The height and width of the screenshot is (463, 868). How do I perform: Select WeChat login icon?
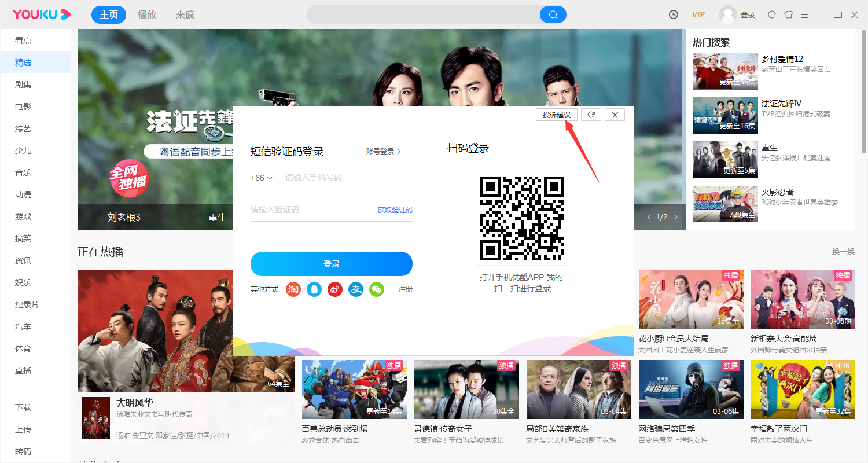click(x=376, y=289)
